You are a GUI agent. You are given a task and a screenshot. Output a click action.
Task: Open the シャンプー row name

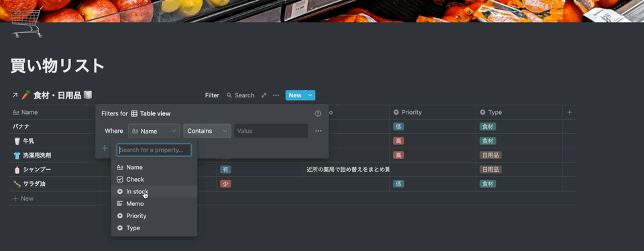coord(37,170)
